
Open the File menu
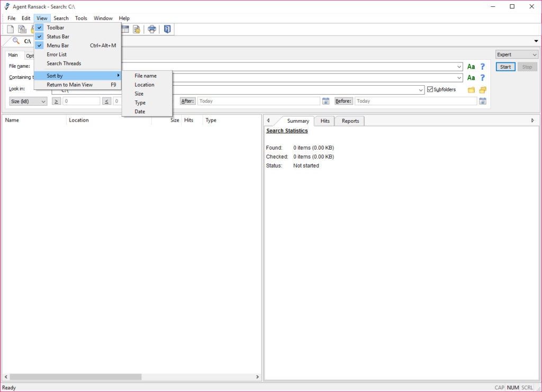[x=12, y=19]
